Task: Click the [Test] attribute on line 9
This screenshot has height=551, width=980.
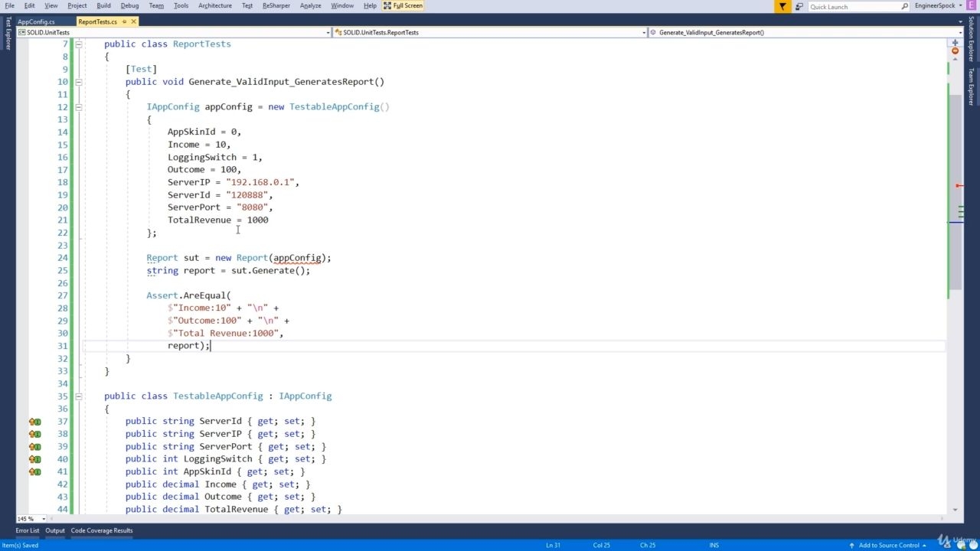Action: point(142,69)
